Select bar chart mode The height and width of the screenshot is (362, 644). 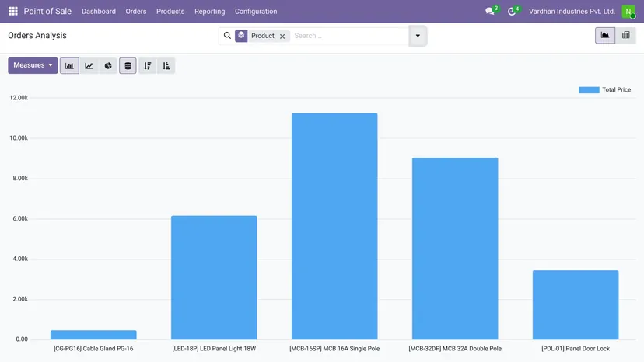pos(69,66)
